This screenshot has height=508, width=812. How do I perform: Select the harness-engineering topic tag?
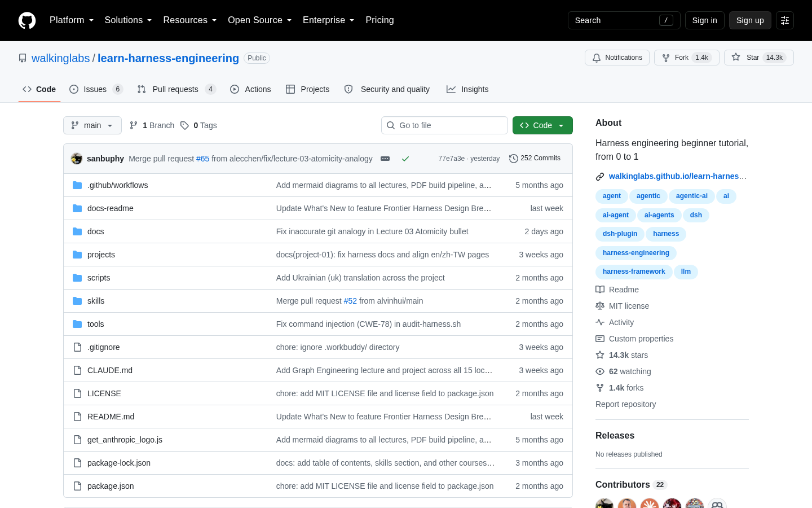coord(636,253)
